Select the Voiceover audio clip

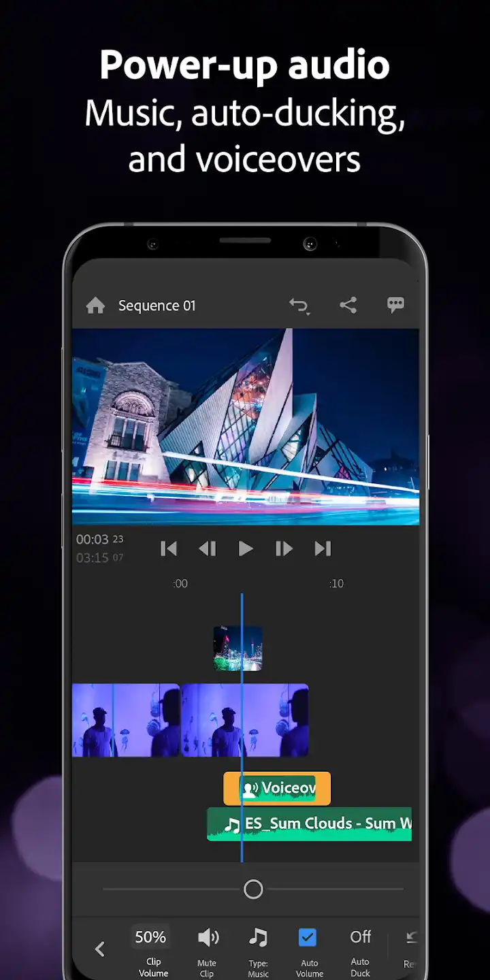click(x=277, y=789)
